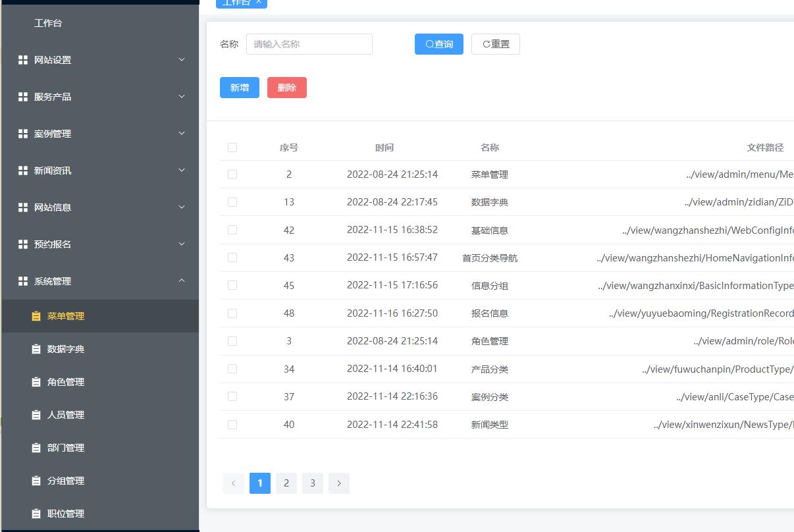Tick the select-all checkbox in table header
The image size is (794, 532).
pyautogui.click(x=232, y=147)
